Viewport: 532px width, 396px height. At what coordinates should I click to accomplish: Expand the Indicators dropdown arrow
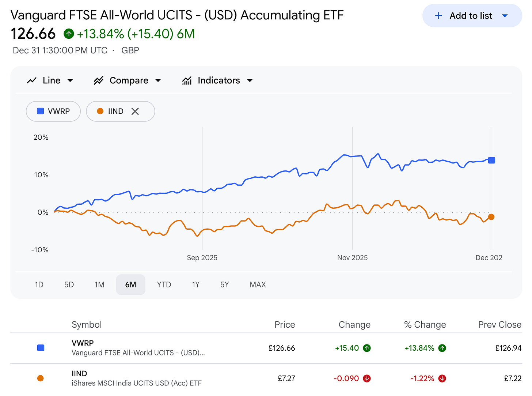coord(250,80)
